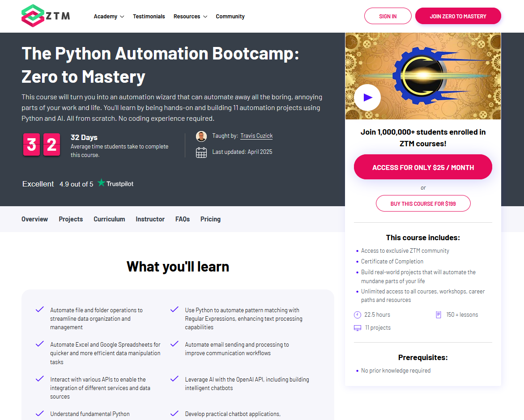Click the checkmark beside Develop practical chatbot applications
The height and width of the screenshot is (420, 524).
[x=175, y=413]
